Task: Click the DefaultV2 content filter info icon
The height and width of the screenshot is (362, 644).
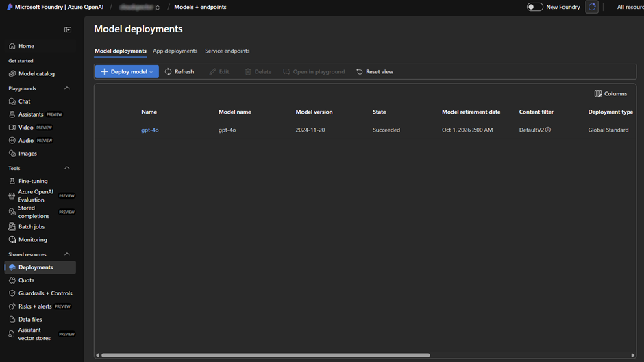Action: pyautogui.click(x=548, y=130)
